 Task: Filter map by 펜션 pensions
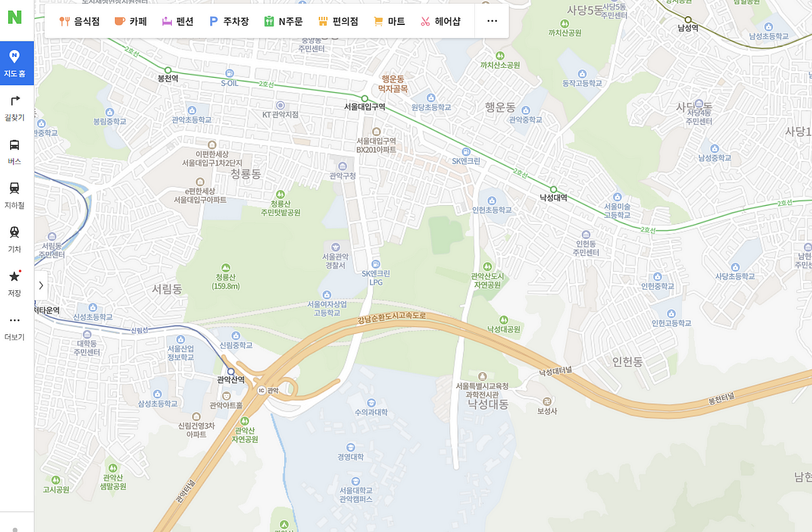(x=177, y=21)
